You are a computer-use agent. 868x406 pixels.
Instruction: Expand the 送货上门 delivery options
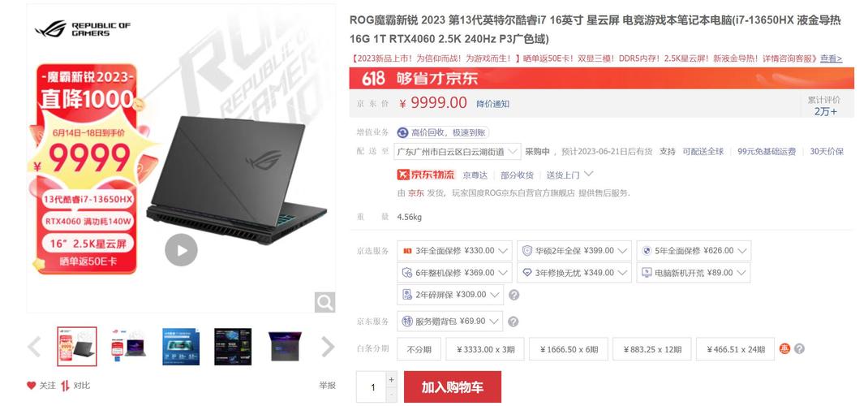click(569, 175)
